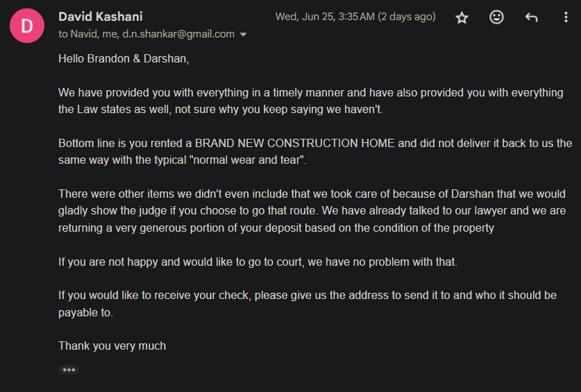Click the greeting Hello Brandon & Darshan
Image resolution: width=581 pixels, height=392 pixels.
coord(124,58)
